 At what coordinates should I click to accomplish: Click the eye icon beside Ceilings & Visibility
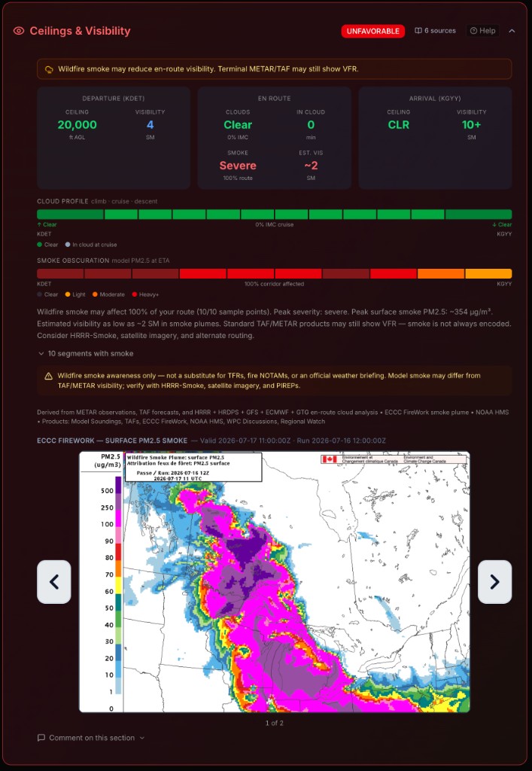click(19, 31)
